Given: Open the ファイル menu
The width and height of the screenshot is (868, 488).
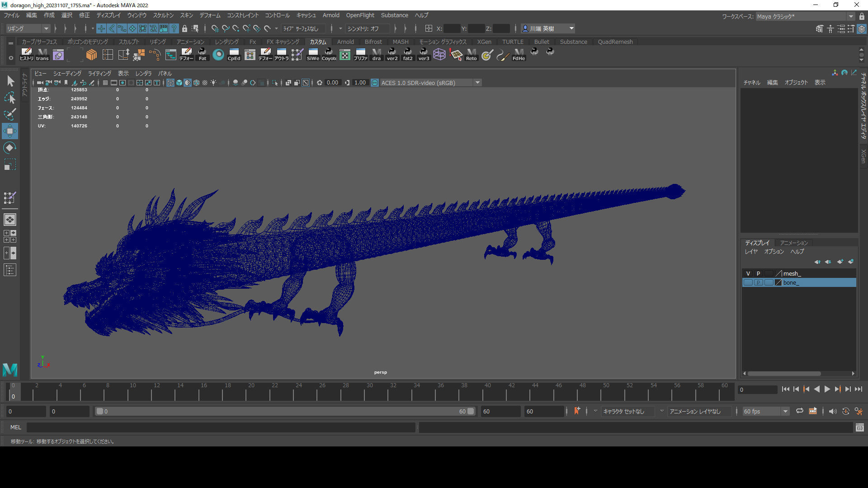Looking at the screenshot, I should tap(12, 15).
